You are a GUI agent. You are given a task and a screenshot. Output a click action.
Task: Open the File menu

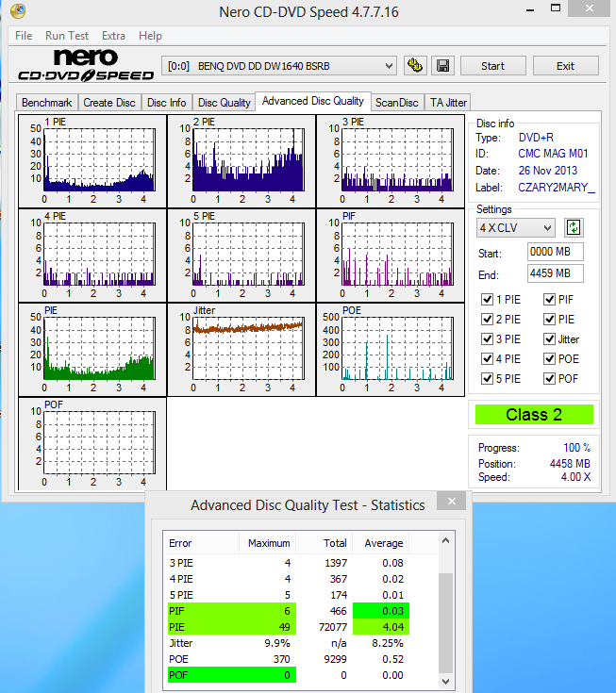click(24, 36)
